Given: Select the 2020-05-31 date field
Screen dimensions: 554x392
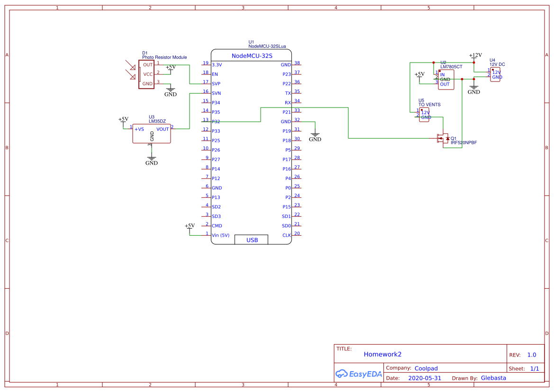Looking at the screenshot, I should coord(425,378).
